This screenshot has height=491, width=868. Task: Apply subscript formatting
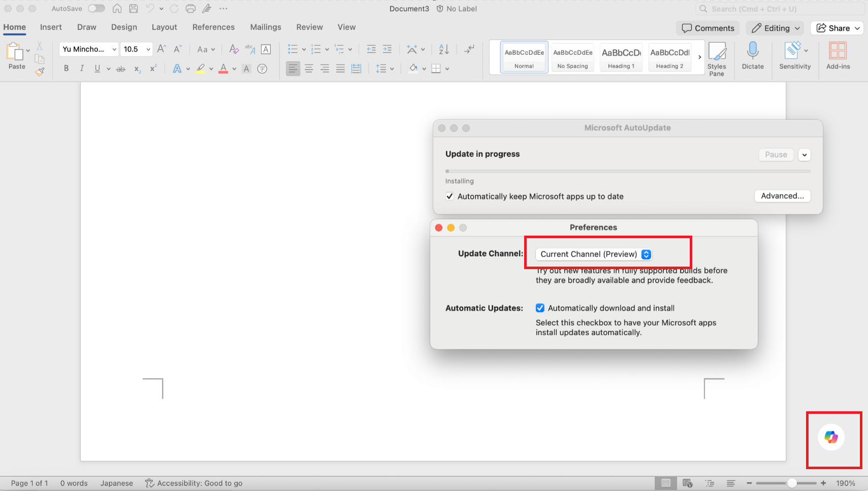click(137, 69)
